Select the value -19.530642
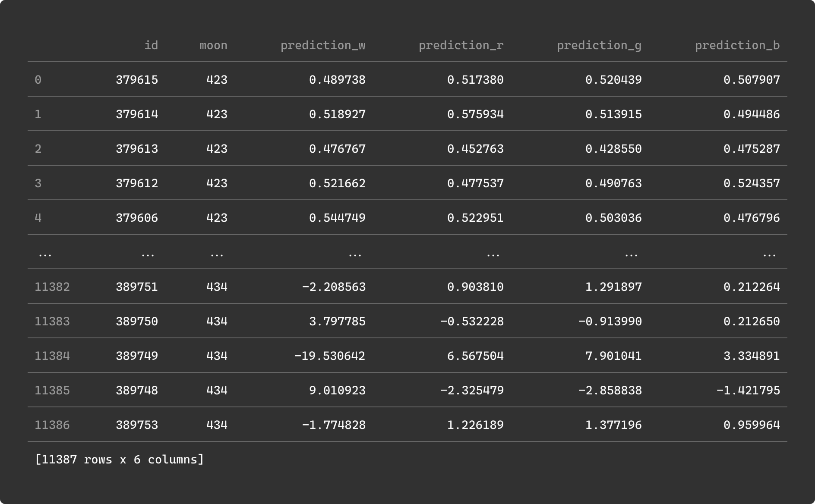 tap(330, 356)
